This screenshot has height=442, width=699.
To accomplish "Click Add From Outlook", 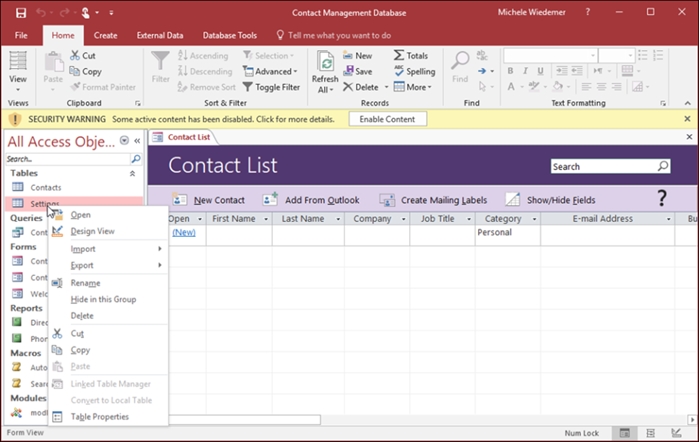I will pos(311,200).
